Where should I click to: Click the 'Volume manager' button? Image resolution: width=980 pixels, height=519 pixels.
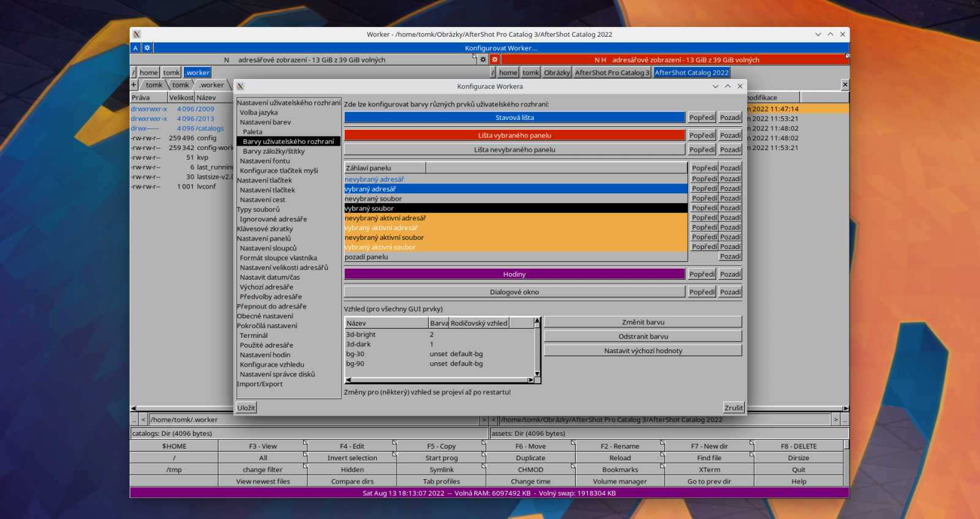point(620,481)
